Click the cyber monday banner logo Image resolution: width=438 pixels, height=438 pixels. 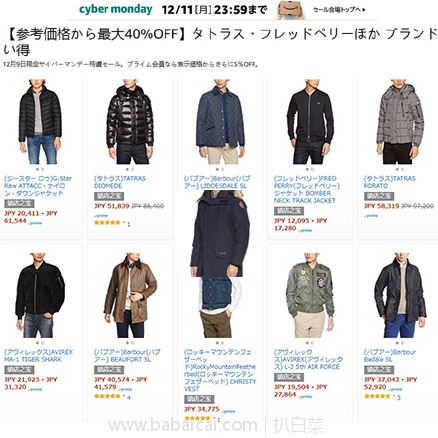tap(116, 9)
